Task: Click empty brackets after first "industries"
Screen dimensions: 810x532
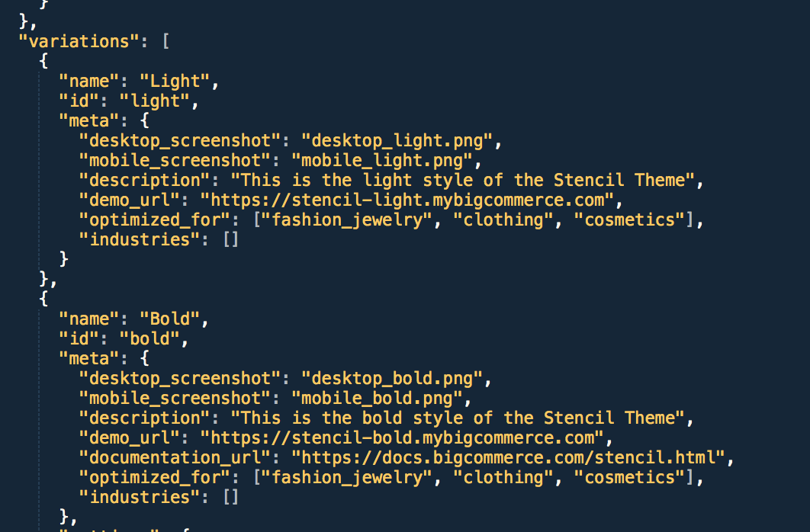Action: pos(231,239)
